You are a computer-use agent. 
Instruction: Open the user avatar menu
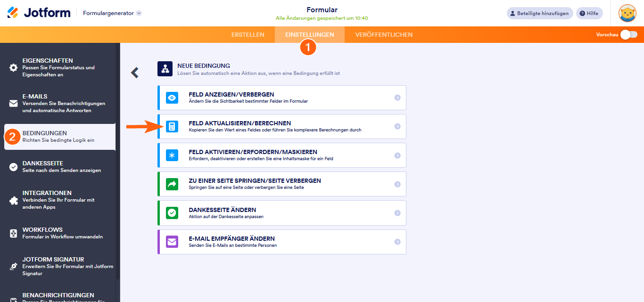point(627,13)
